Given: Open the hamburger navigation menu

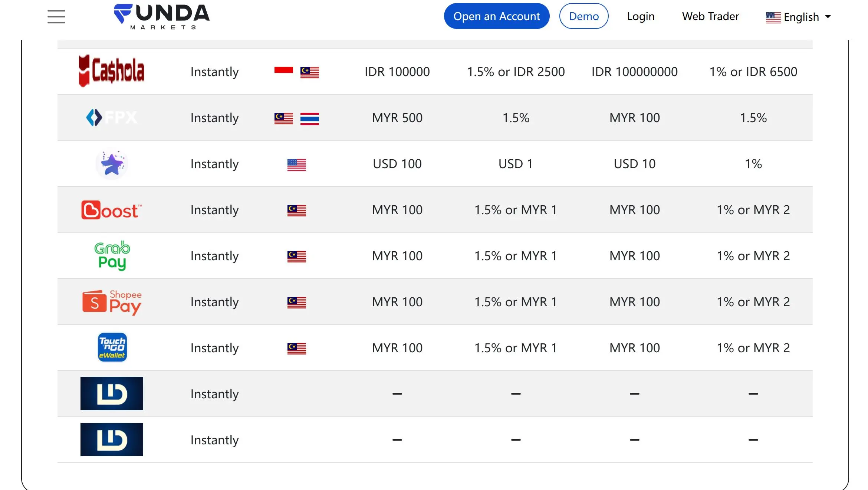Looking at the screenshot, I should point(56,17).
